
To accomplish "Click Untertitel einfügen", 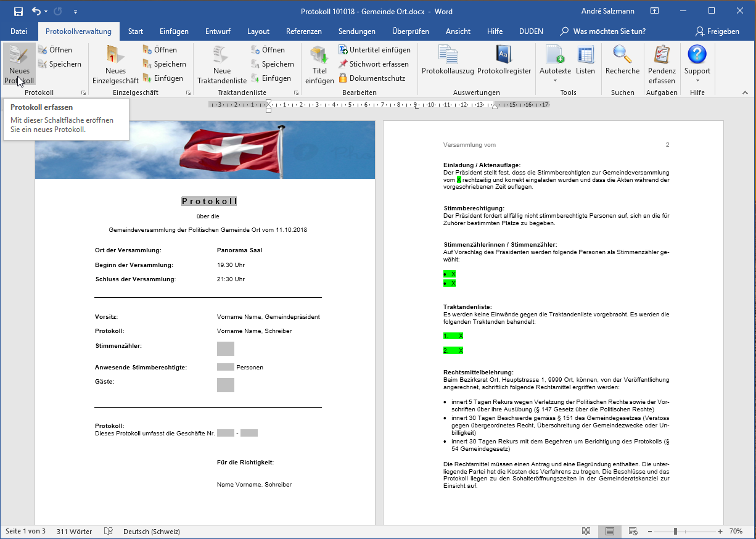I will [374, 50].
